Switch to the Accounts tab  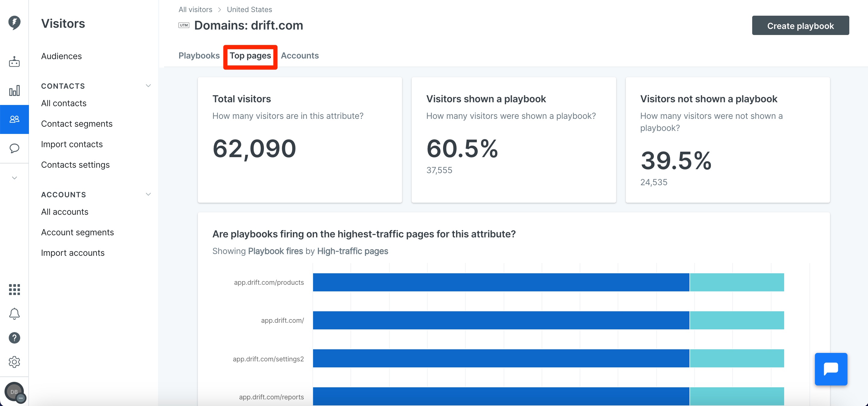click(299, 56)
